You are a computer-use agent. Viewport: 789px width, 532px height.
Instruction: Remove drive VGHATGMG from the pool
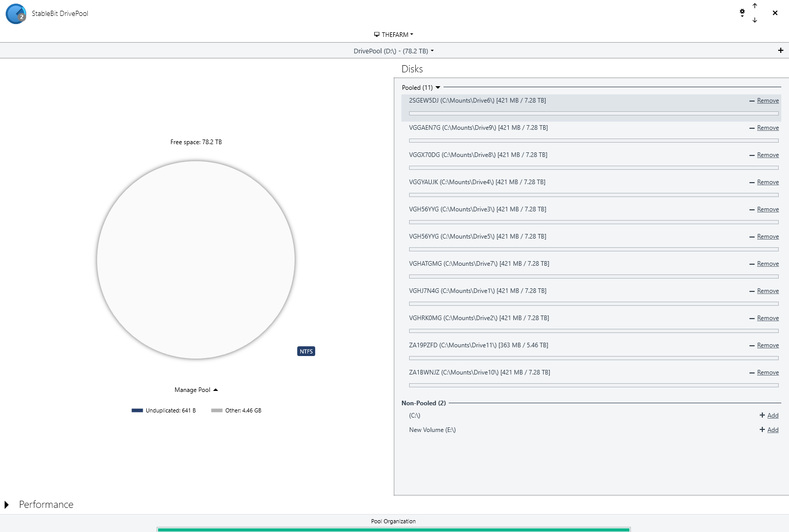768,264
